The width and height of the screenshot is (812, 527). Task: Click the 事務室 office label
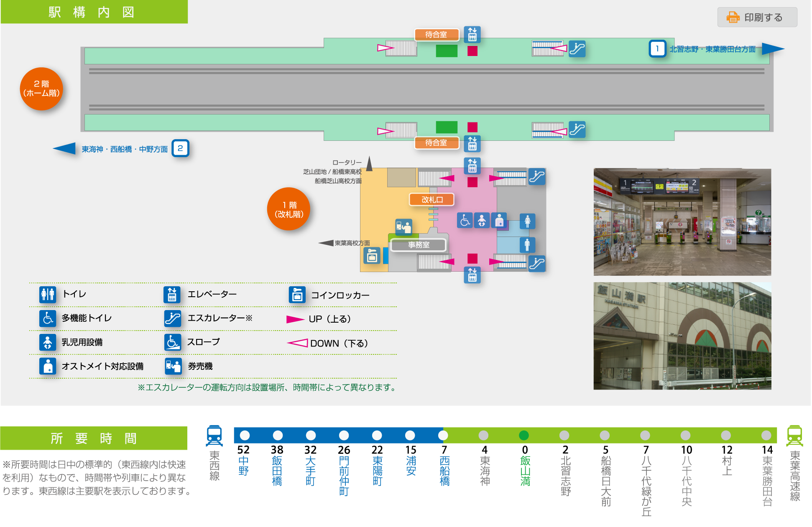pyautogui.click(x=419, y=244)
